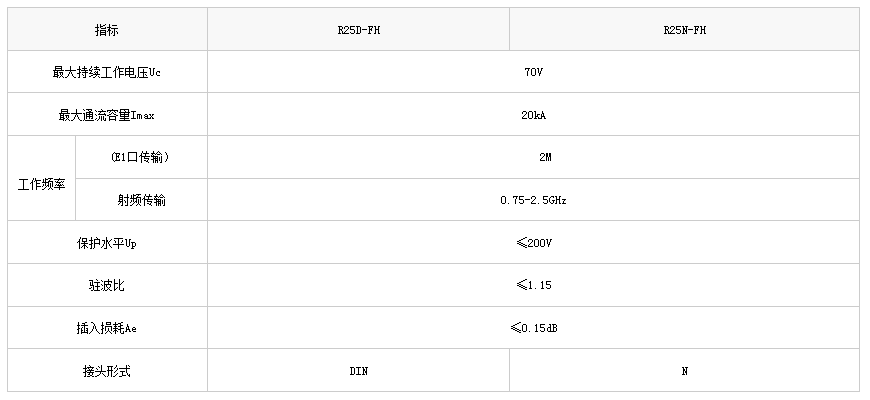The image size is (870, 400).
Task: Select the DIN connector type cell
Action: (x=359, y=371)
